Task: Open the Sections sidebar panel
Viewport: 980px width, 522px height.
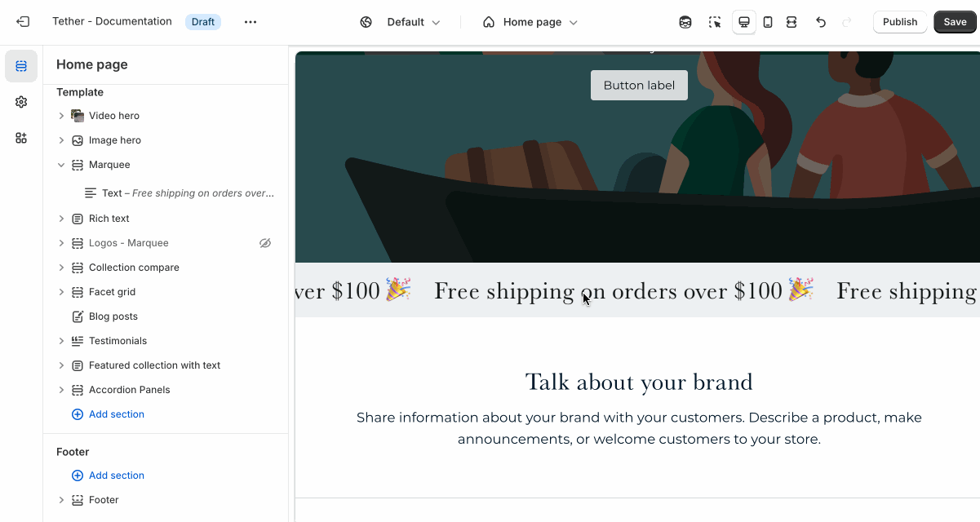Action: (x=21, y=66)
